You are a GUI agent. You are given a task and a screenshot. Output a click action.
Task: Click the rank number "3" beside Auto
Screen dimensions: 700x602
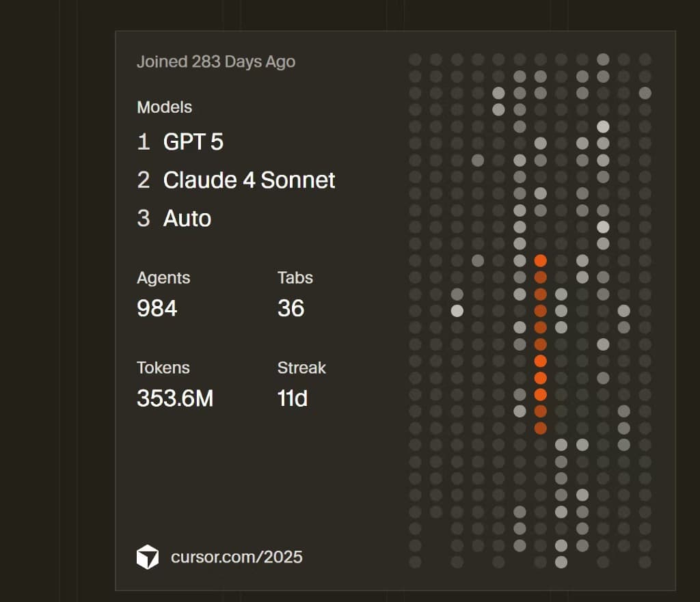click(144, 219)
